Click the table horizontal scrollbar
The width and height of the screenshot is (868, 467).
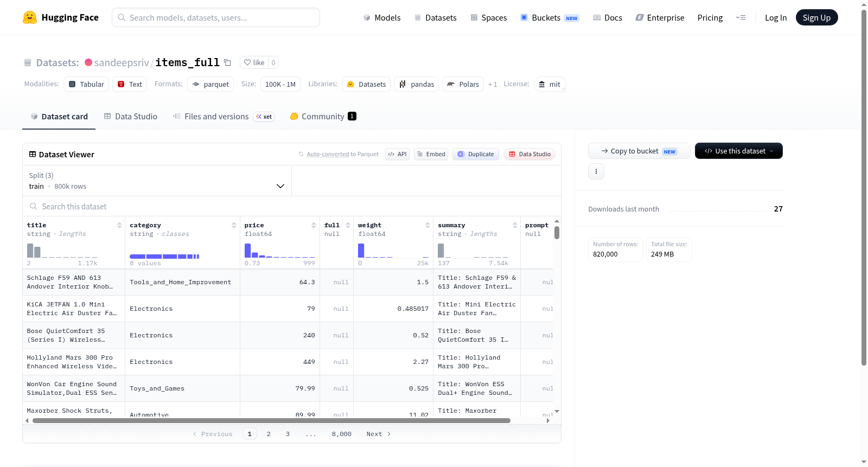(271, 420)
